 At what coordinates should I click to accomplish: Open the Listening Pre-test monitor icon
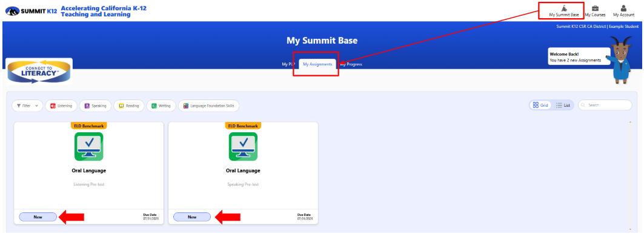[88, 146]
